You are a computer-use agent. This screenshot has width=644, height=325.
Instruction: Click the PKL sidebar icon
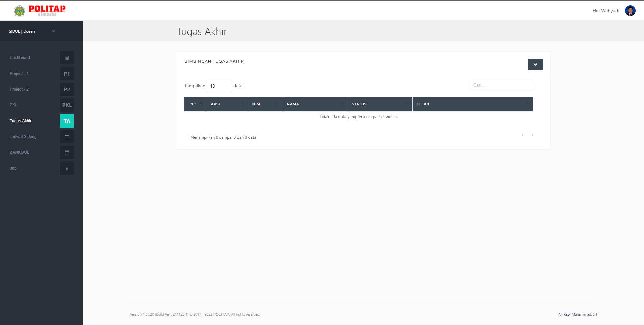click(67, 105)
